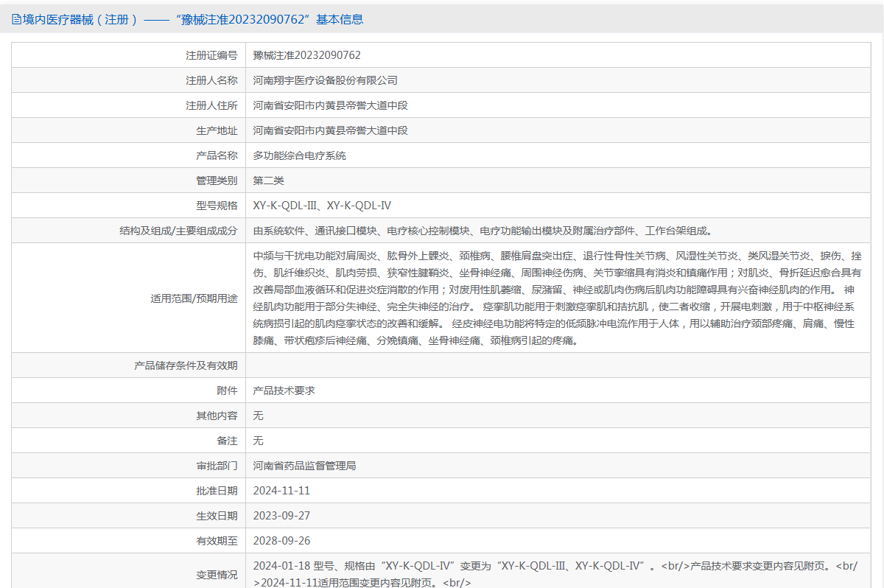Viewport: 884px width, 588px height.
Task: Select the management class value 第二类
Action: [268, 181]
